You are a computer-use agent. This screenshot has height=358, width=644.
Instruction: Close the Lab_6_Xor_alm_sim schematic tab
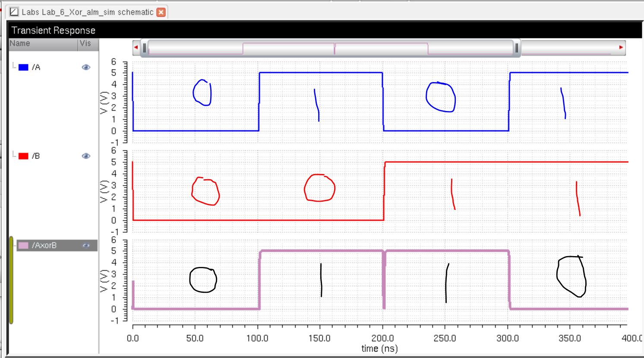coord(161,12)
